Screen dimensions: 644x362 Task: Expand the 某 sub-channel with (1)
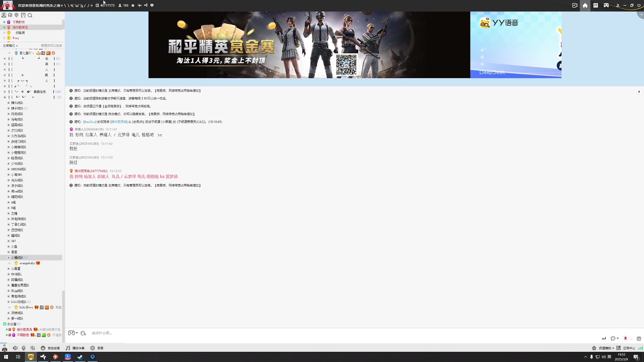(5, 64)
